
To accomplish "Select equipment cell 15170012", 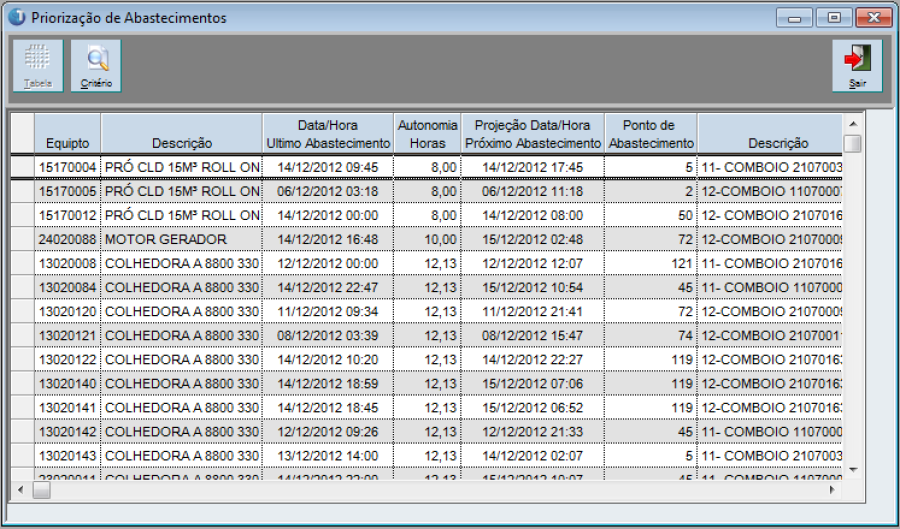I will tap(68, 215).
